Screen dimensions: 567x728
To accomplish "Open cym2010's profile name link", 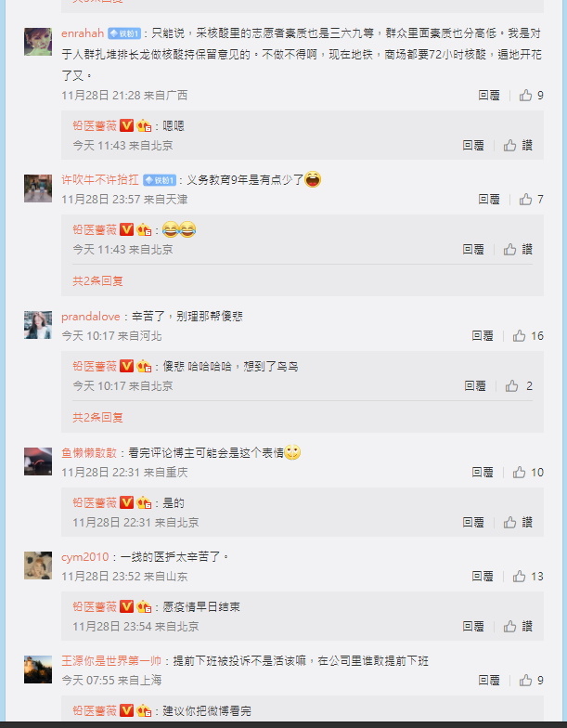I will click(x=85, y=557).
